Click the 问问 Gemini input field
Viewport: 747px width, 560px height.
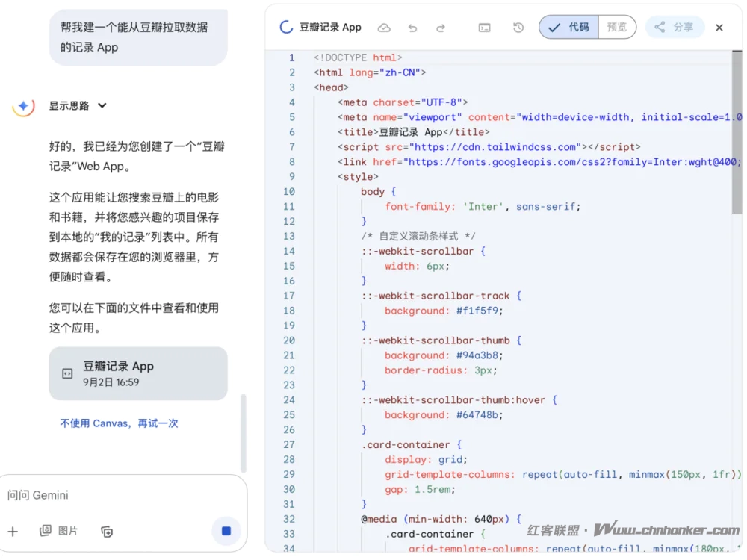pyautogui.click(x=112, y=495)
